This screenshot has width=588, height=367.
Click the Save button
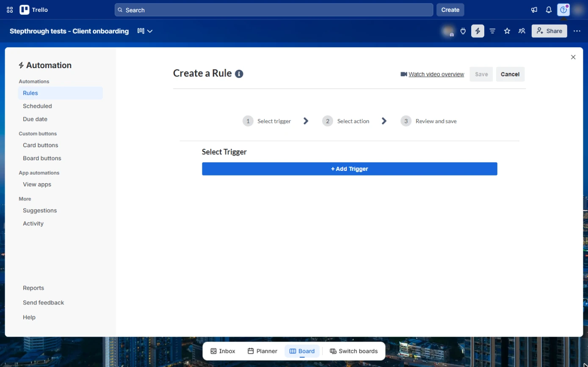[x=481, y=74]
